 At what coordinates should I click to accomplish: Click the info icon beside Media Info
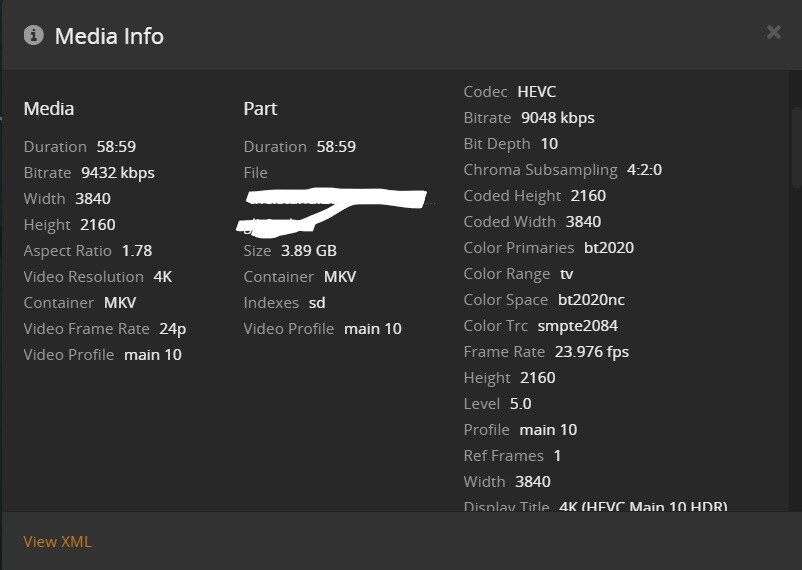[34, 35]
